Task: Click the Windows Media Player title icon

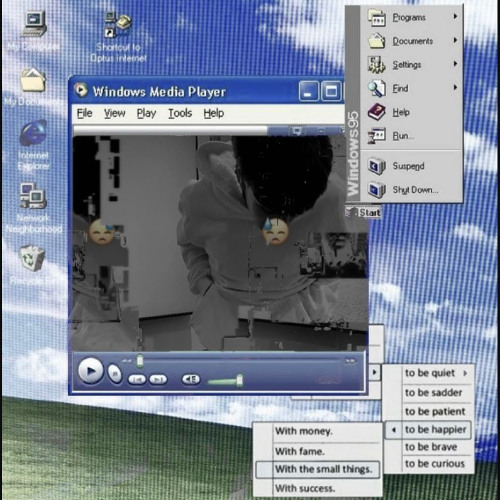Action: [81, 90]
